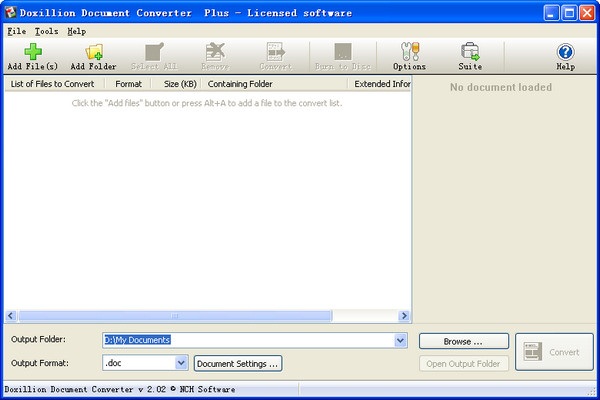Click the Doxillion app icon in title bar
600x400 pixels.
(x=10, y=13)
